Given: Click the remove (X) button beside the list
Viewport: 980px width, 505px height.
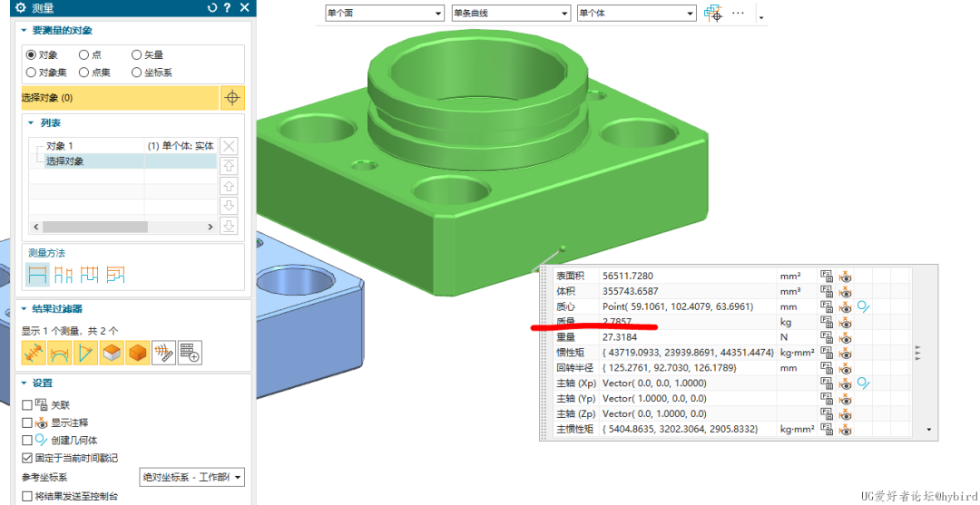Looking at the screenshot, I should tap(230, 146).
